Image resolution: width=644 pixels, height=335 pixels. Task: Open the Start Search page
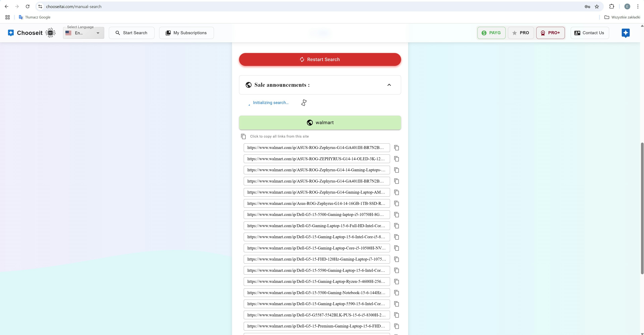click(x=132, y=33)
